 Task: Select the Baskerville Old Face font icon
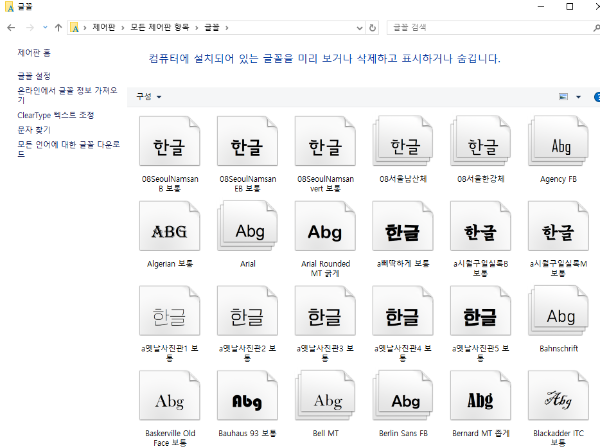[x=170, y=395]
